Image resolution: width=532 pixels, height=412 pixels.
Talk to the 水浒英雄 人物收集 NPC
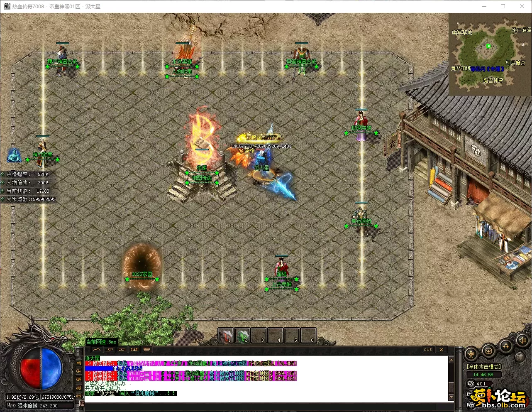(x=184, y=58)
